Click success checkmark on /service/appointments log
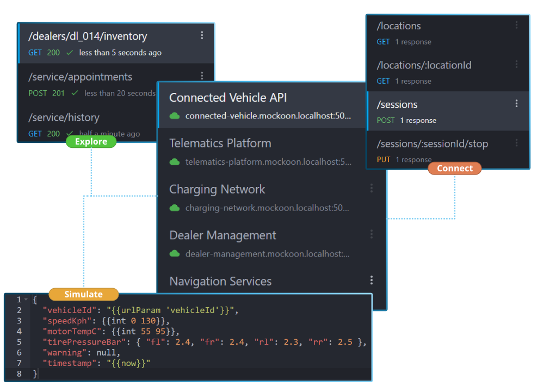This screenshot has width=544, height=392. (x=75, y=93)
